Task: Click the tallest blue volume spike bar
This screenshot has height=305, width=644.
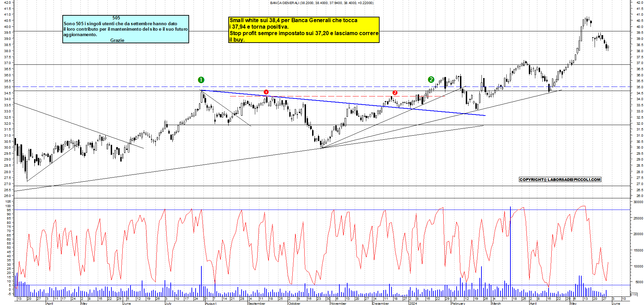Action: [510, 251]
